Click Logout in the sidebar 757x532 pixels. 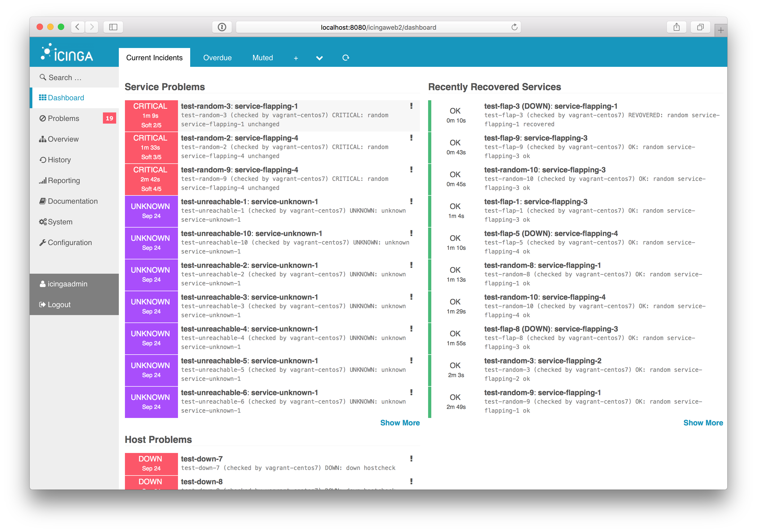(x=59, y=304)
